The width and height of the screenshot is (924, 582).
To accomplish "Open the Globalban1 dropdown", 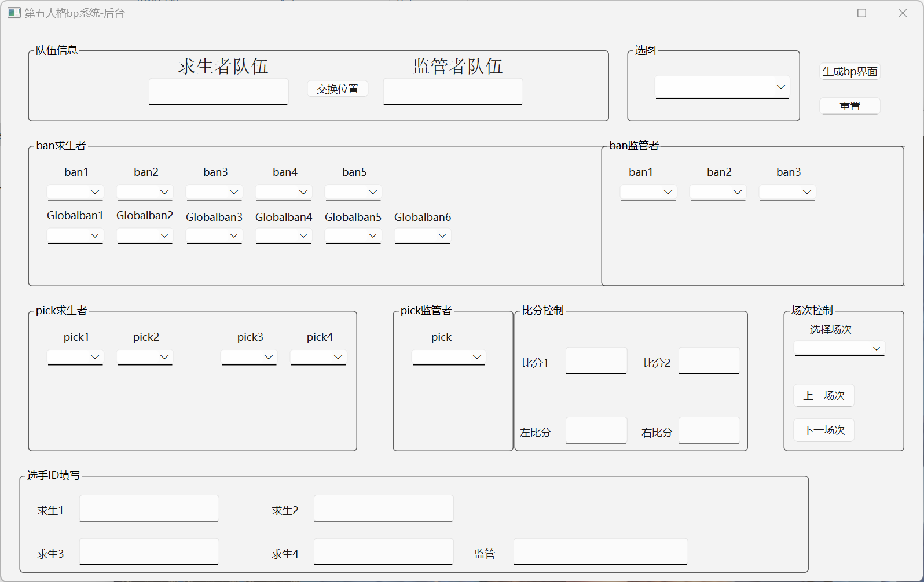I will [x=75, y=235].
